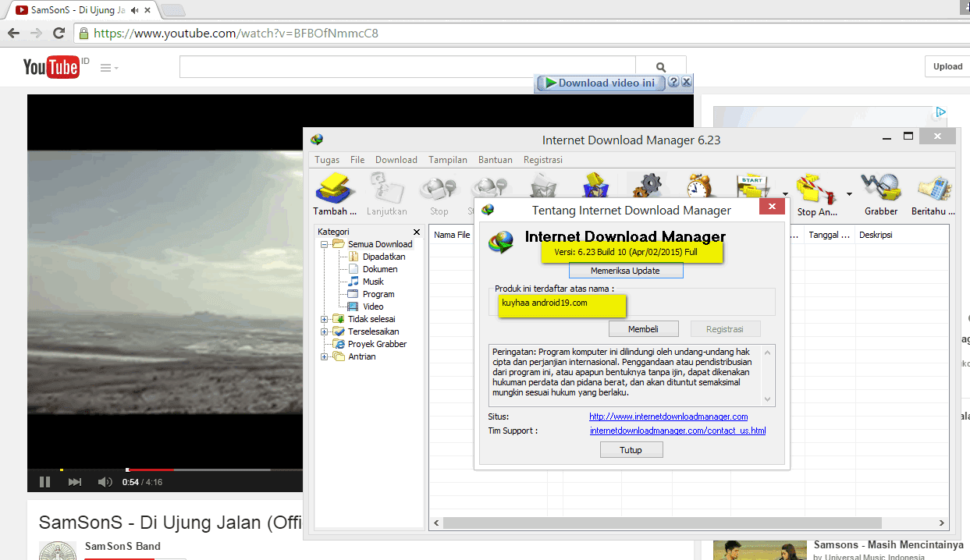
Task: Open the SamSonS Band channel link
Action: pyautogui.click(x=123, y=546)
